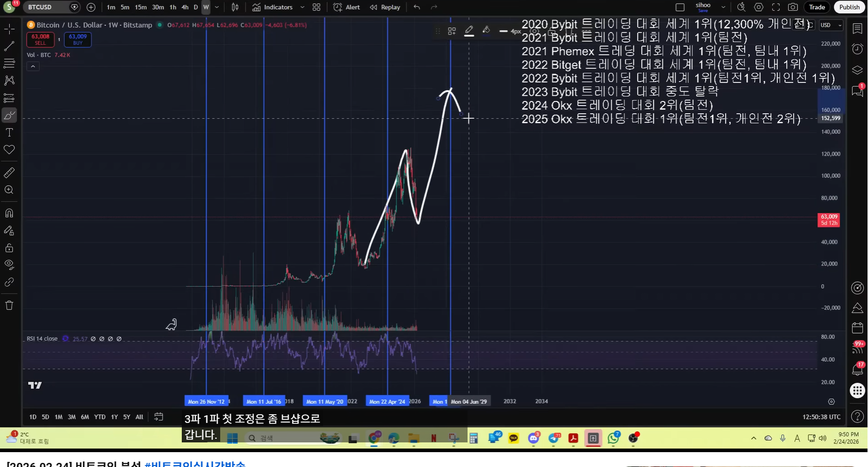Image resolution: width=868 pixels, height=467 pixels.
Task: Click the Trade button
Action: click(817, 7)
